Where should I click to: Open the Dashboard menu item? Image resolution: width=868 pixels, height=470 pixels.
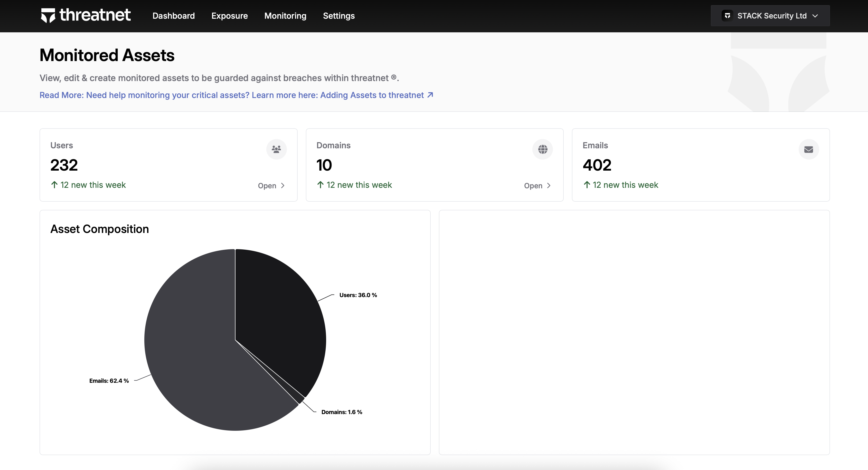174,16
